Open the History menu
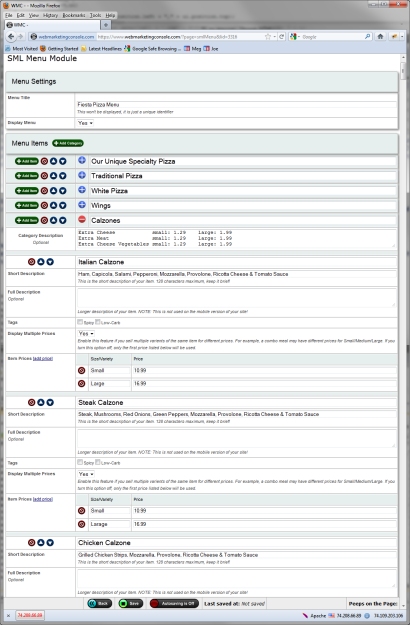Screen dimensions: 410x625 click(50, 15)
